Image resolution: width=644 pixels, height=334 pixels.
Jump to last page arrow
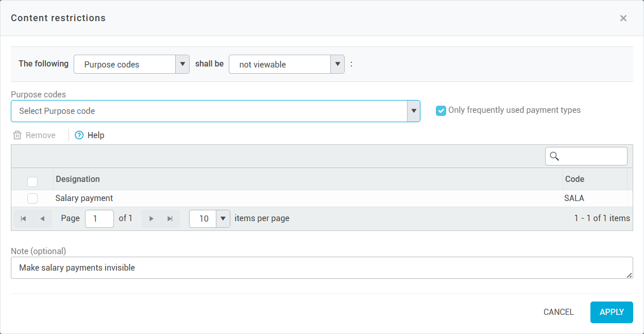click(170, 219)
